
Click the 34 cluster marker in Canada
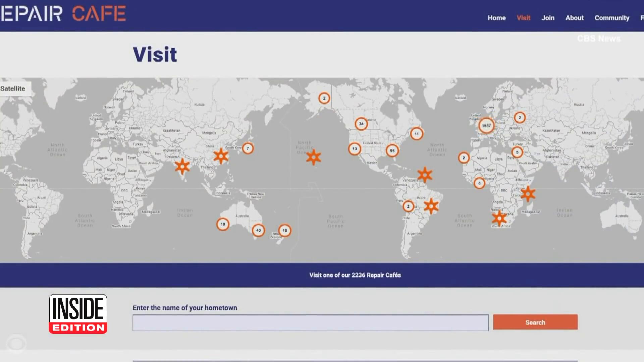361,124
